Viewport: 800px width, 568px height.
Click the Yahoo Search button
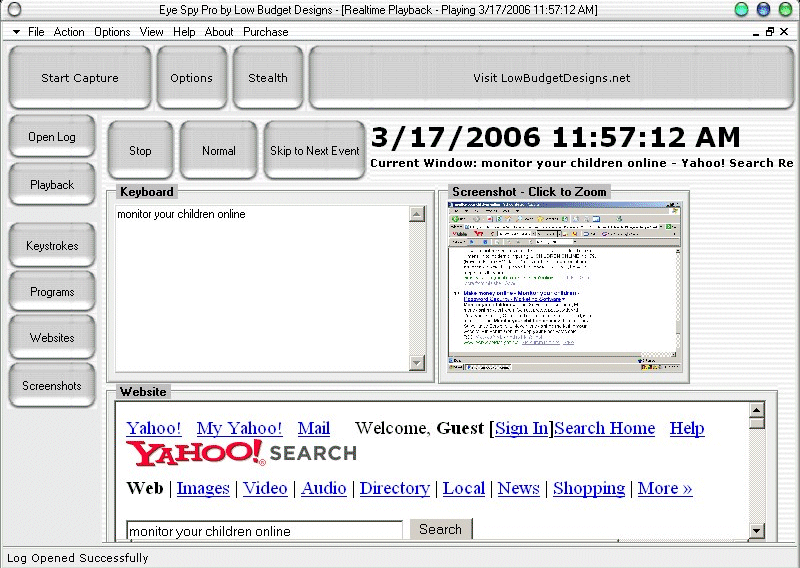click(441, 529)
